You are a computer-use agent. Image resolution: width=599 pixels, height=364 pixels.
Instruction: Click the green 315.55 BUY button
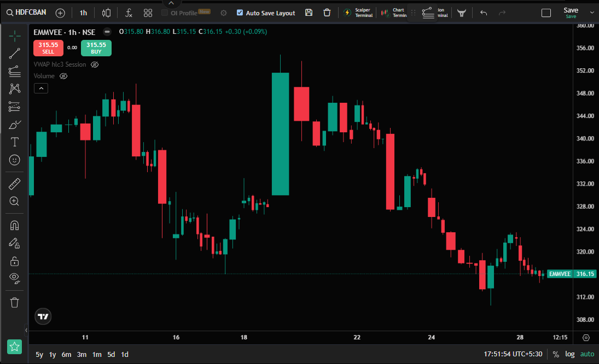(x=96, y=48)
